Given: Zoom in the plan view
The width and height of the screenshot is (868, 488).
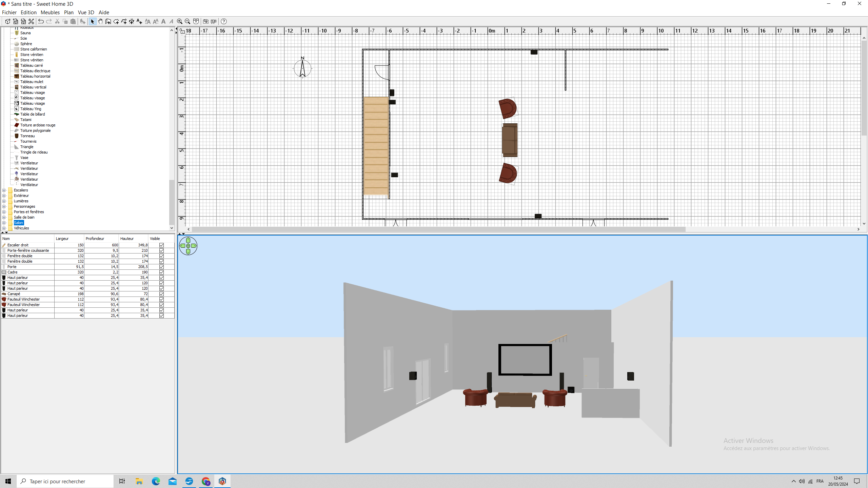Looking at the screenshot, I should [180, 21].
